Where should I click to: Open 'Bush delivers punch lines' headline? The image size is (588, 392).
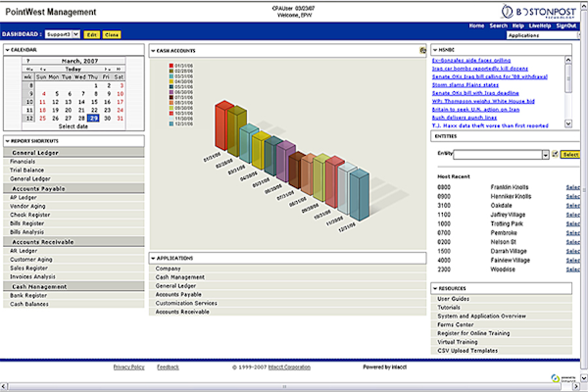coord(465,118)
